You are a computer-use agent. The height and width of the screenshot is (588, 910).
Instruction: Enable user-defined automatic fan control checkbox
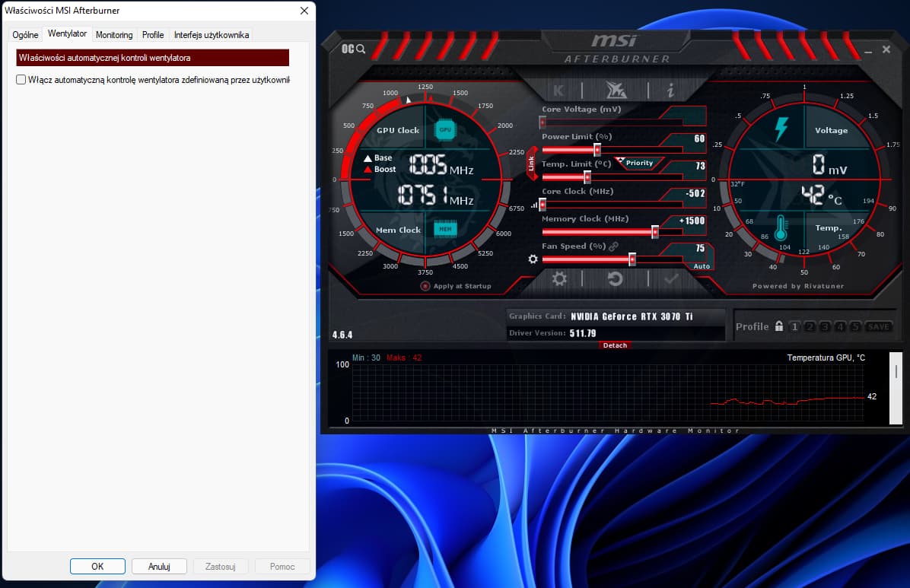point(21,80)
